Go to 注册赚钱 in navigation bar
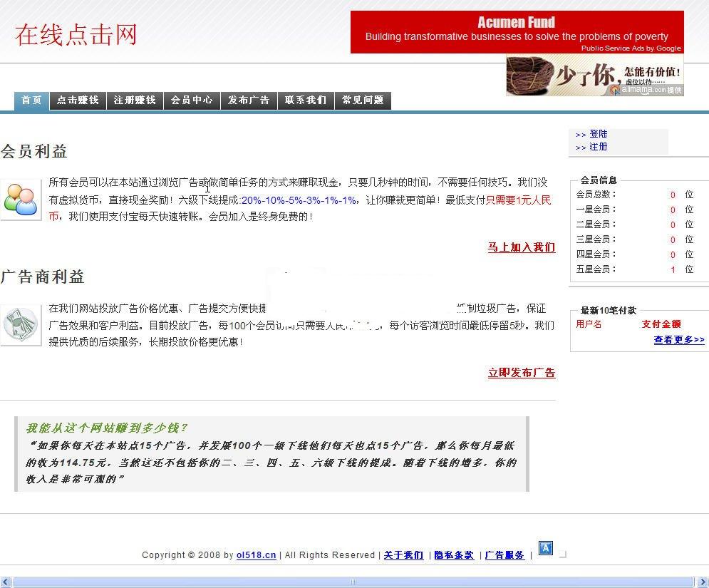The image size is (709, 588). click(135, 100)
